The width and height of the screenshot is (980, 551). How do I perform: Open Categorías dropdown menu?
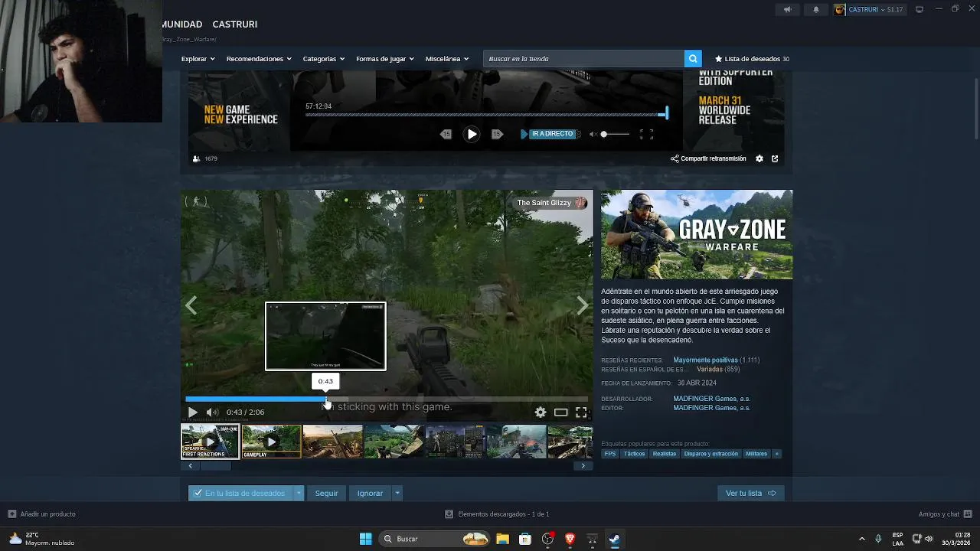(323, 59)
